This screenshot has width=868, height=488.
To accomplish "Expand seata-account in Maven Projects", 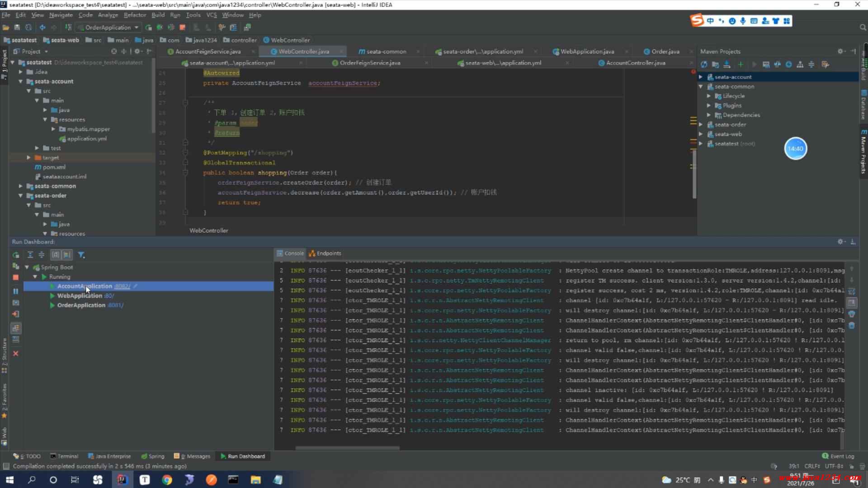I will tap(701, 77).
